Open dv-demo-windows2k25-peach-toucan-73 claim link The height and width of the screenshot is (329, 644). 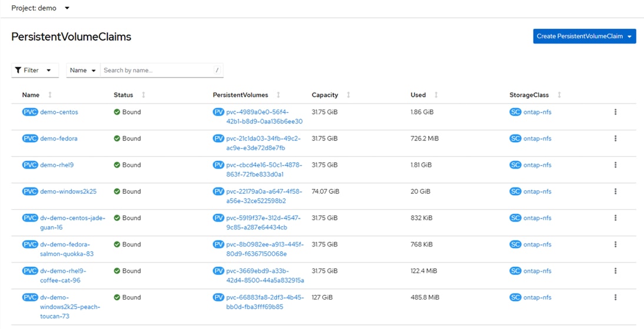70,307
